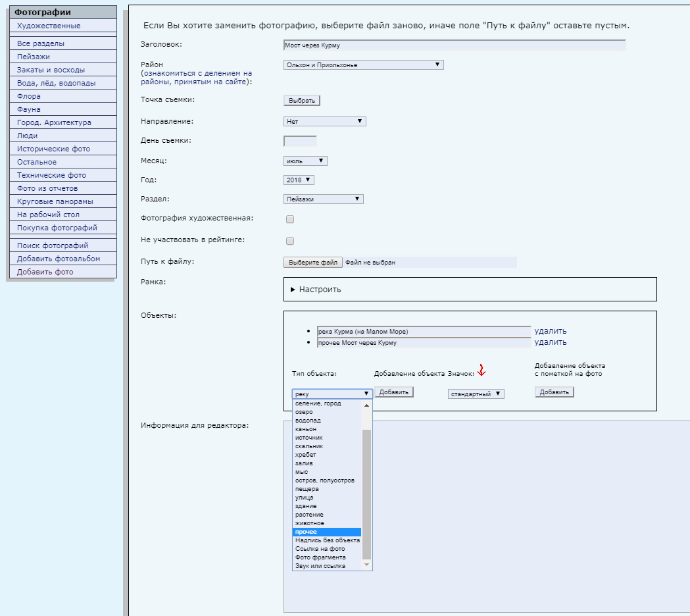The image size is (690, 616).
Task: Open the Месяц dropdown showing июль
Action: [305, 161]
